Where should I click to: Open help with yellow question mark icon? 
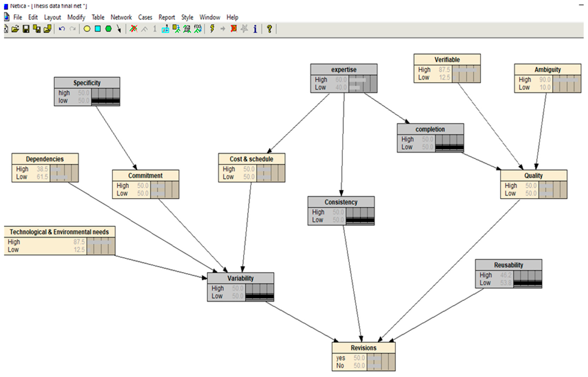269,29
